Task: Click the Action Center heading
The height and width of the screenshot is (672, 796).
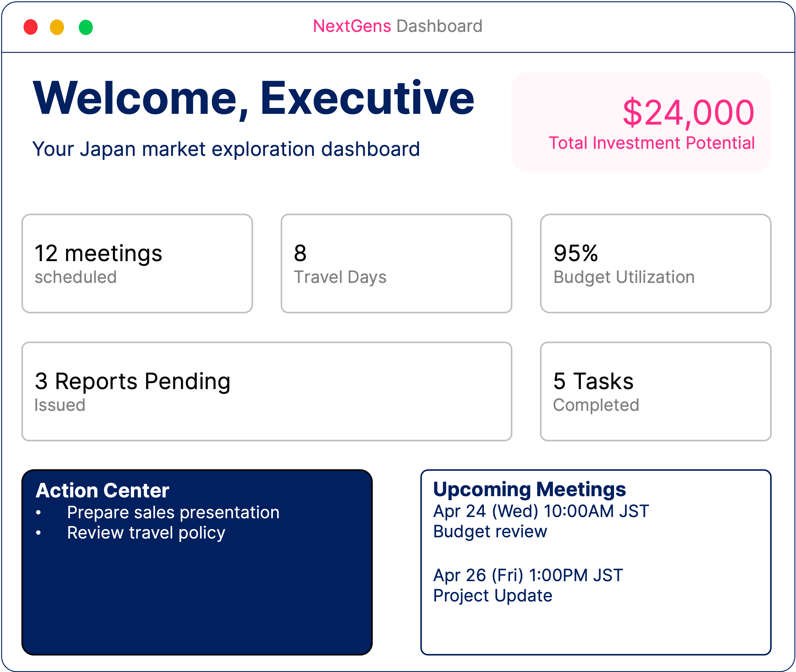Action: (102, 490)
